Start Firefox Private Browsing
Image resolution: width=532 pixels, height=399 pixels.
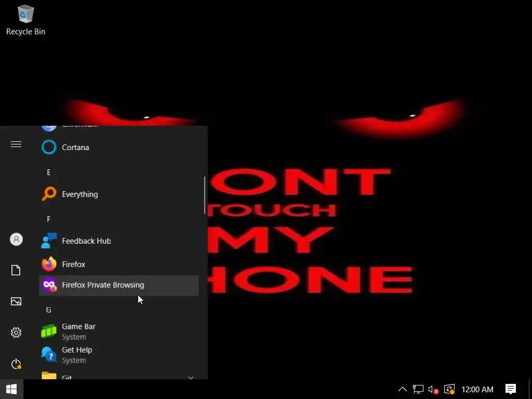coord(119,285)
